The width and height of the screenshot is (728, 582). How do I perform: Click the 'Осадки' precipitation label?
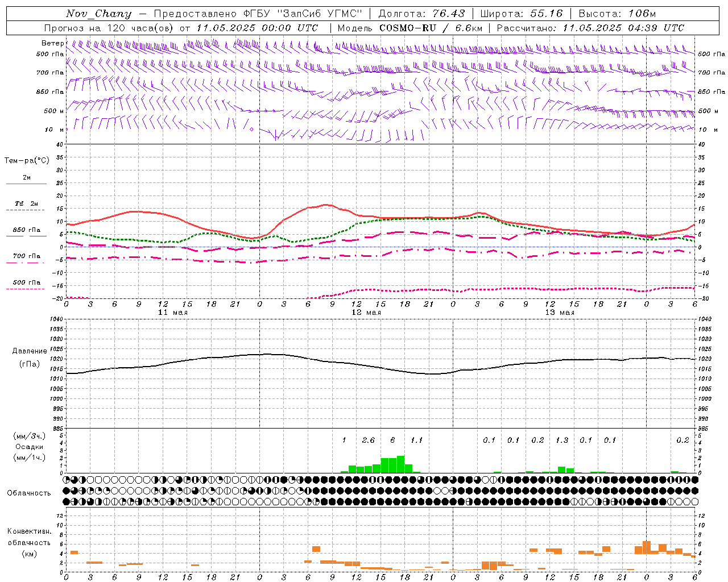[x=30, y=447]
